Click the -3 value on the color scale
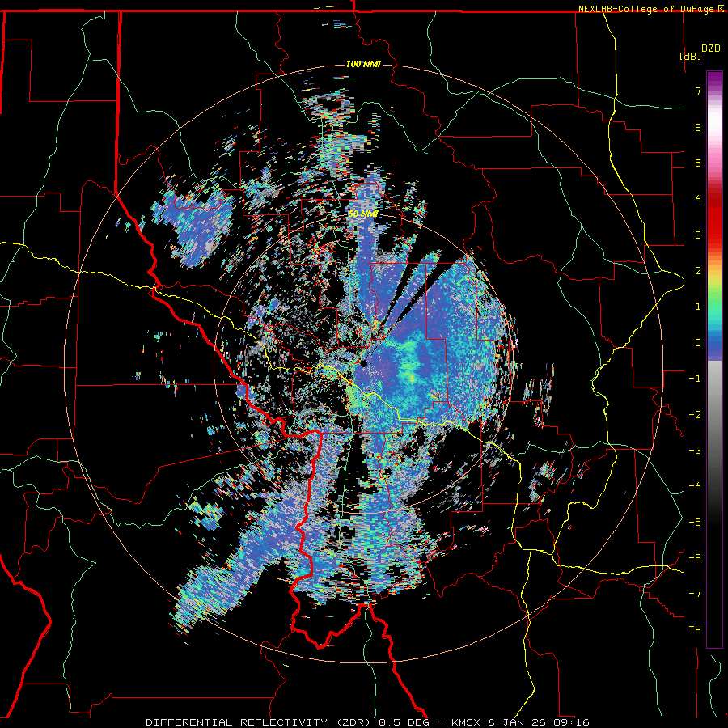The height and width of the screenshot is (728, 728). point(695,451)
